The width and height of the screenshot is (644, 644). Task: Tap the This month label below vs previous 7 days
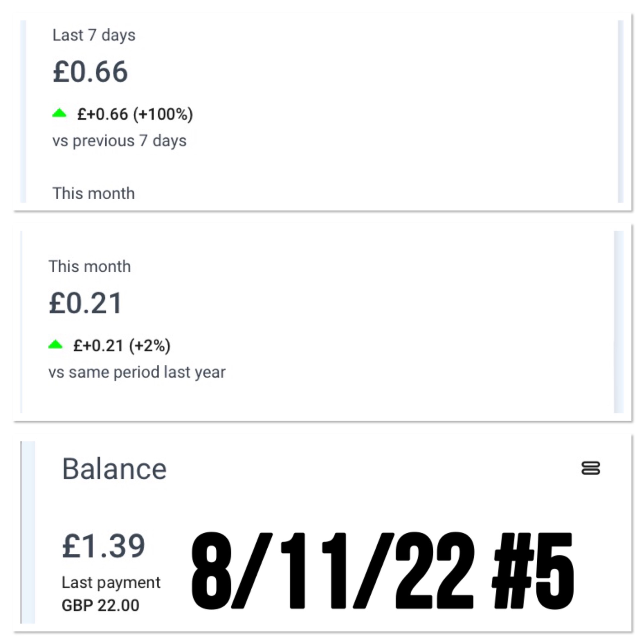coord(94,194)
